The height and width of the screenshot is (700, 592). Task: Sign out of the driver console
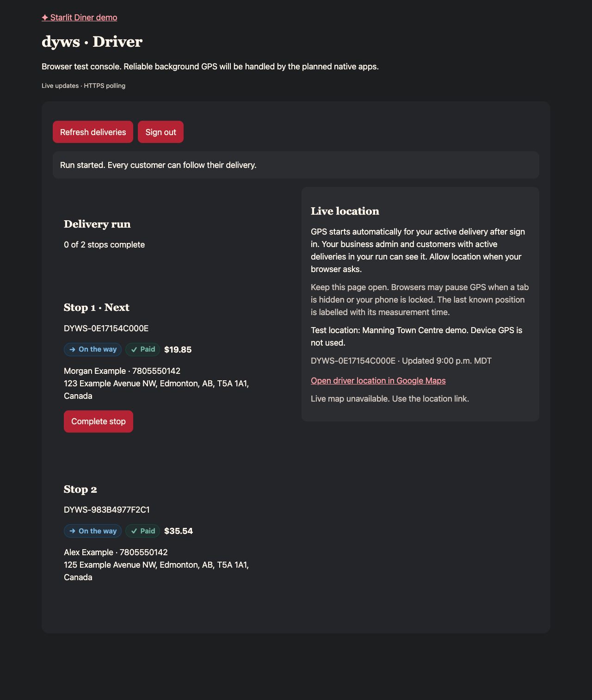160,132
